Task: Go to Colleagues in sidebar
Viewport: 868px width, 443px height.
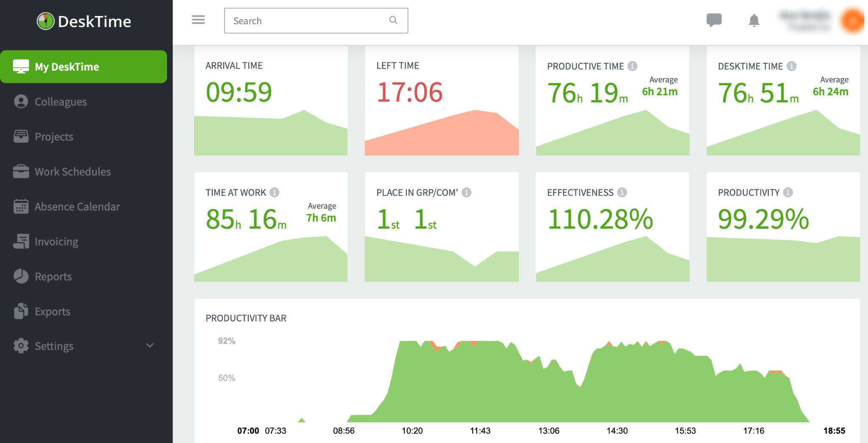Action: 61,102
